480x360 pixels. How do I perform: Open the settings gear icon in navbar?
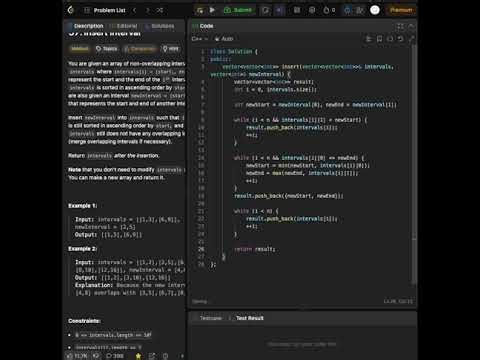(x=312, y=10)
